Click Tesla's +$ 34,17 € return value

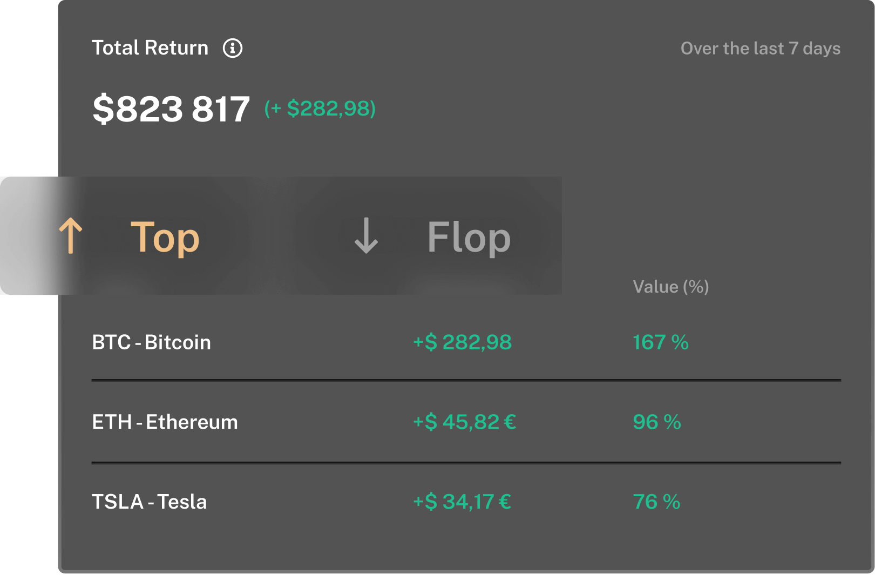(462, 502)
